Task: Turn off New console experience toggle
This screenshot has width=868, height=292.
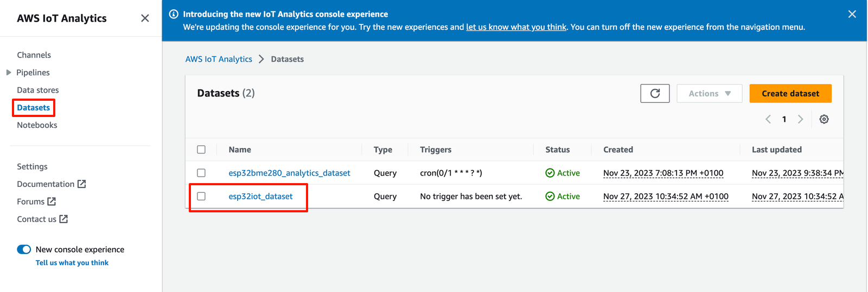Action: pos(24,249)
